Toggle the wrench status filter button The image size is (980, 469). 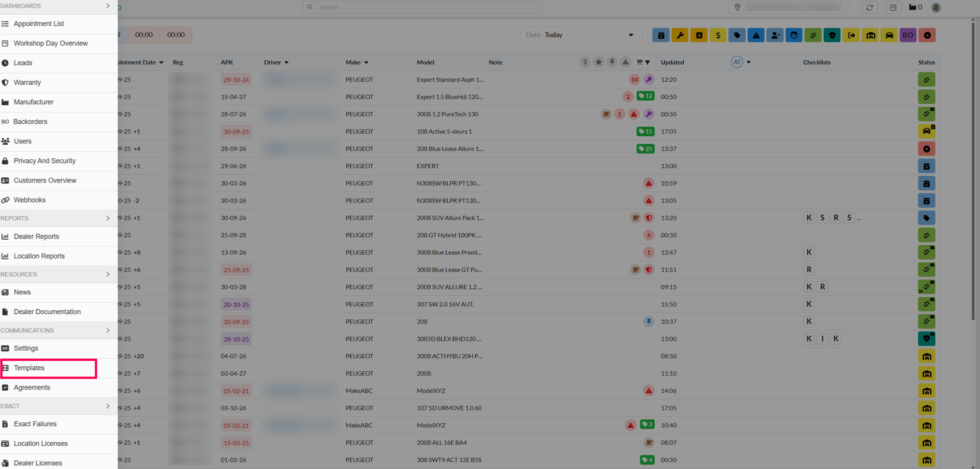[680, 35]
